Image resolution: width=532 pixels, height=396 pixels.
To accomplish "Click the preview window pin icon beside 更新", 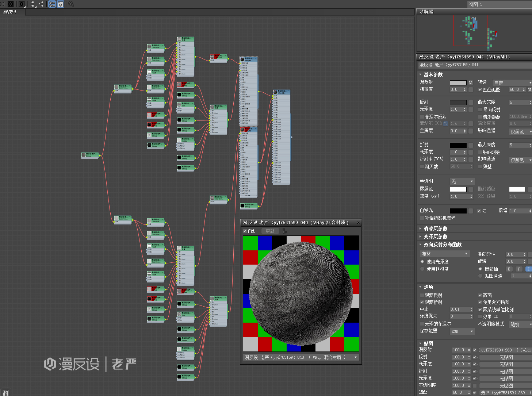I will click(284, 231).
